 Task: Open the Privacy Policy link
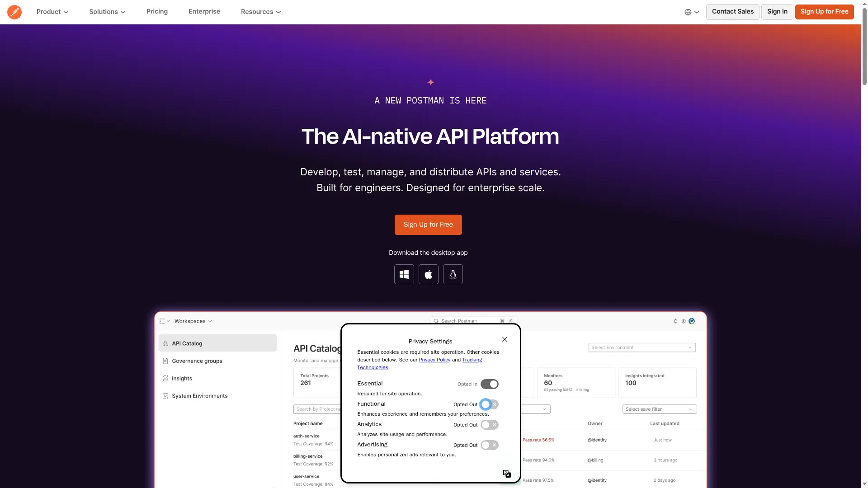tap(434, 360)
